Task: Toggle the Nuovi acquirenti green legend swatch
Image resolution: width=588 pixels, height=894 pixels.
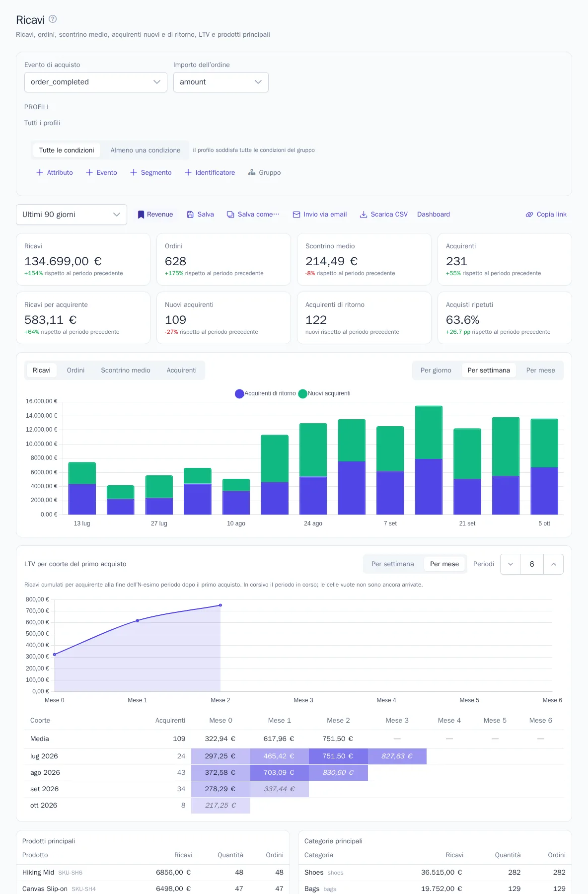Action: pos(302,394)
